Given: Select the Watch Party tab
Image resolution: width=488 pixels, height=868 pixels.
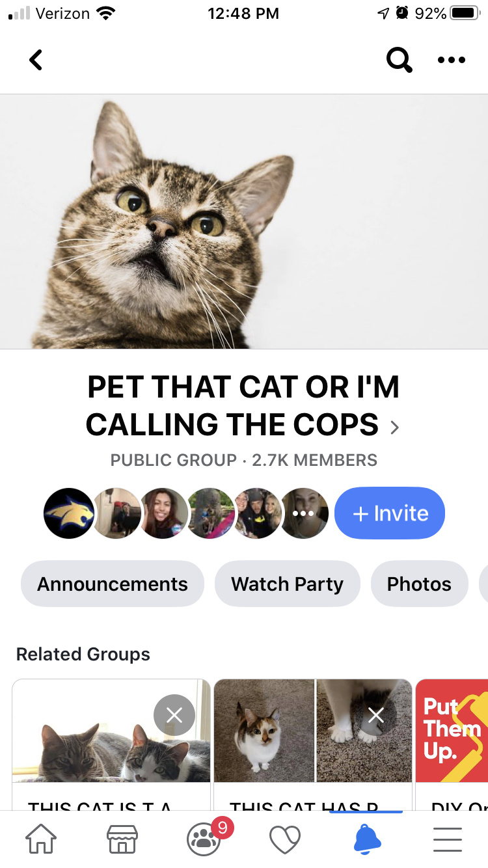Looking at the screenshot, I should (287, 584).
